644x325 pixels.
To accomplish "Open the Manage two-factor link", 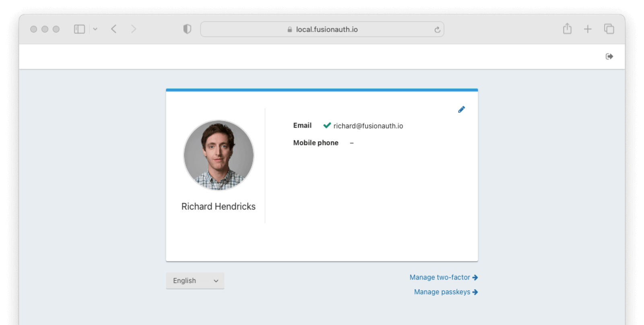I will point(444,277).
